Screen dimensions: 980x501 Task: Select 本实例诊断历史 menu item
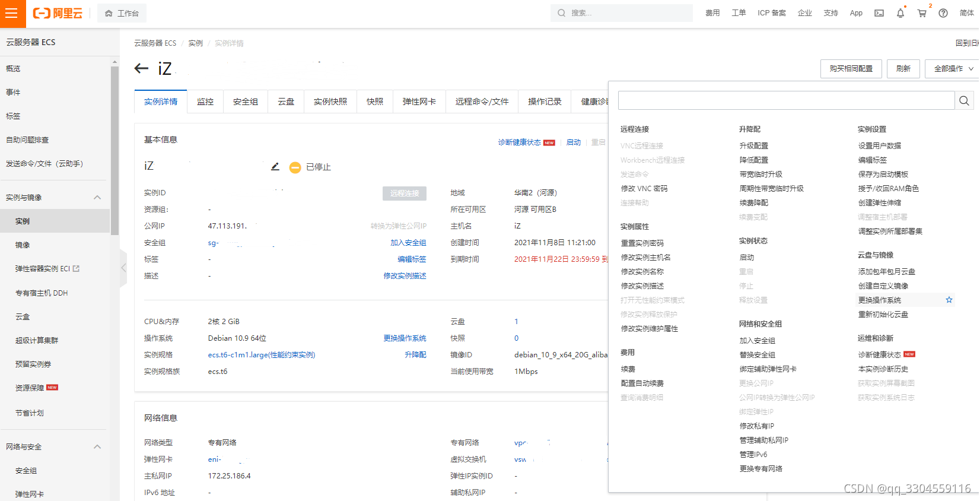(x=883, y=369)
